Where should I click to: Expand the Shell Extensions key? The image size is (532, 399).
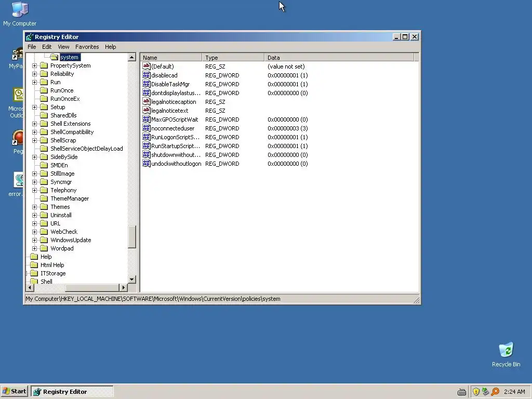[35, 124]
